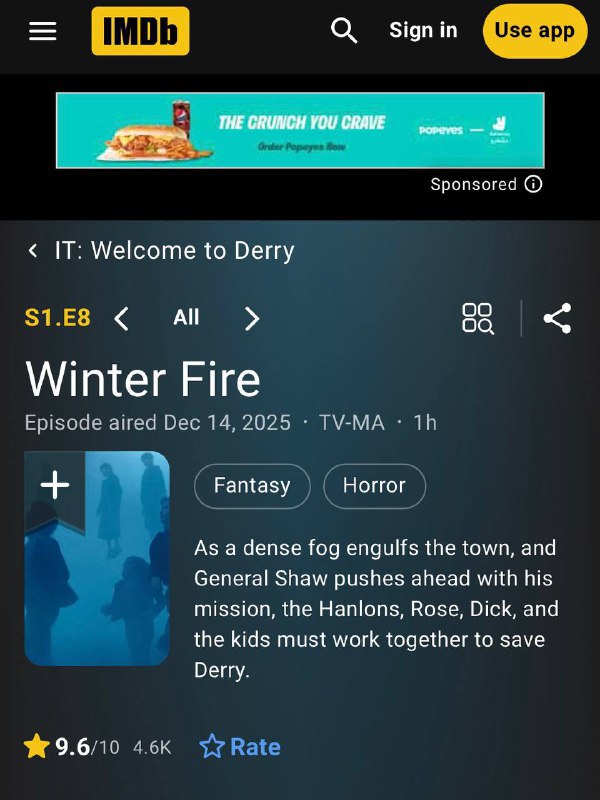This screenshot has width=600, height=800.
Task: Tap the share icon
Action: click(x=558, y=318)
